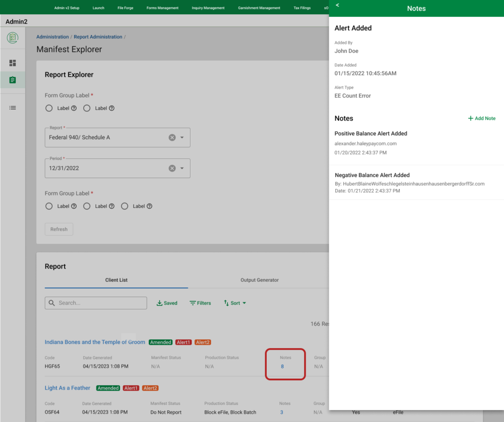Click the company logo icon in the sidebar

(x=12, y=38)
